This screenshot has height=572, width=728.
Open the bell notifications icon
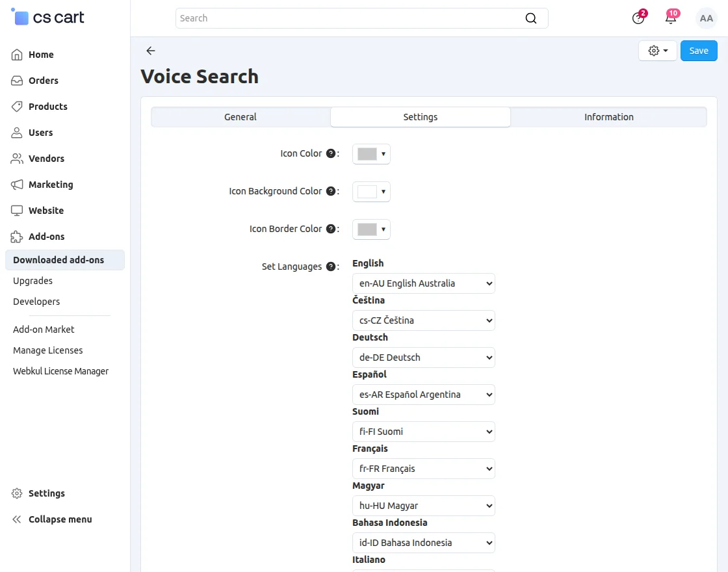[x=671, y=18]
